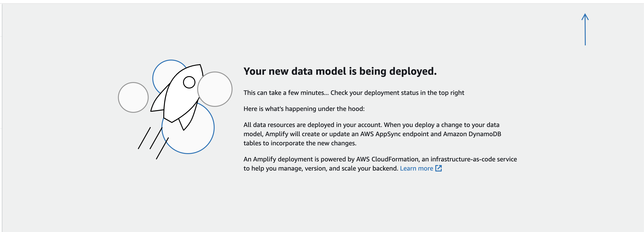
Task: Click the gray circle right of the rocket
Action: tap(215, 89)
